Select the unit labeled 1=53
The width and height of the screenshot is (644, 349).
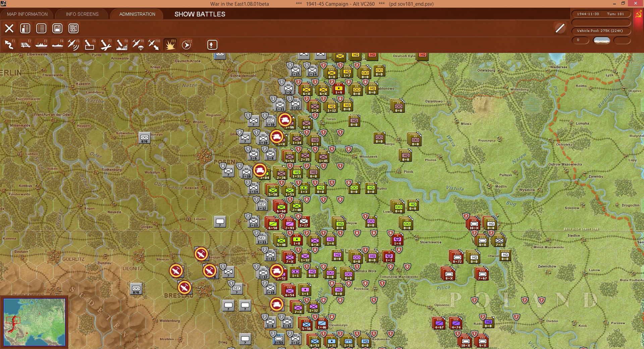289,190
